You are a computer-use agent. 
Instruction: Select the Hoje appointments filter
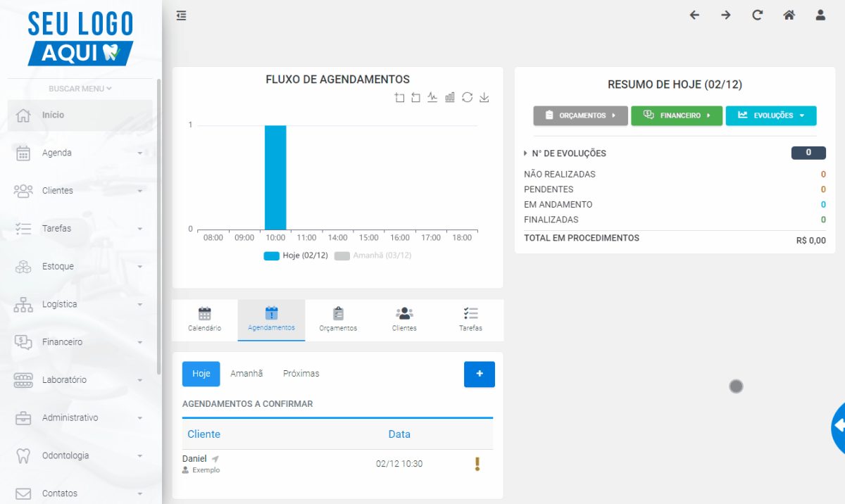tap(201, 374)
